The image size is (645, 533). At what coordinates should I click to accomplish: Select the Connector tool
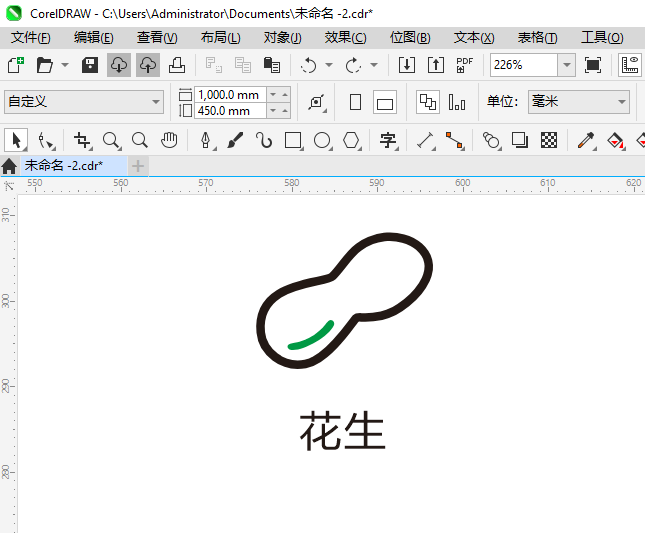(x=455, y=141)
